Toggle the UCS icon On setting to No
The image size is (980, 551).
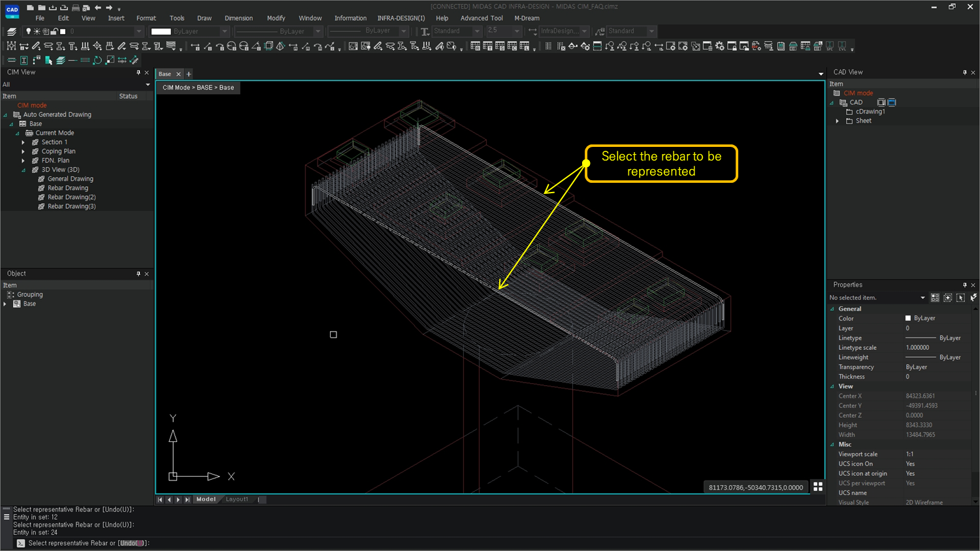point(910,464)
